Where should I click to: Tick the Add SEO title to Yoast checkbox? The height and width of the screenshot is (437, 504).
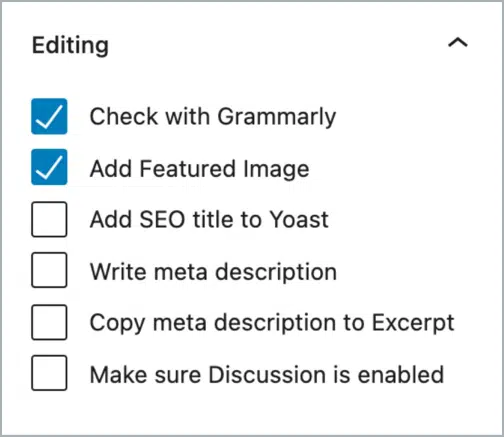click(x=49, y=219)
